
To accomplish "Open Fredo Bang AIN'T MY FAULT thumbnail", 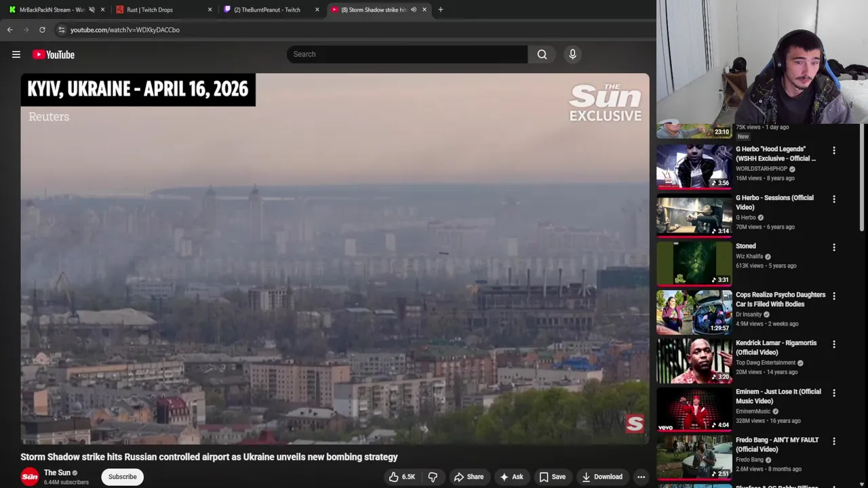I will click(x=694, y=456).
